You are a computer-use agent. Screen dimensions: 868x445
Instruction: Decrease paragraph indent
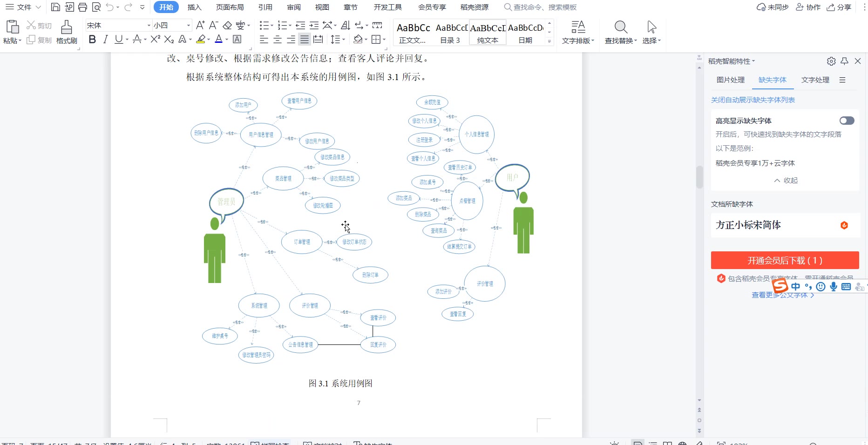point(300,25)
